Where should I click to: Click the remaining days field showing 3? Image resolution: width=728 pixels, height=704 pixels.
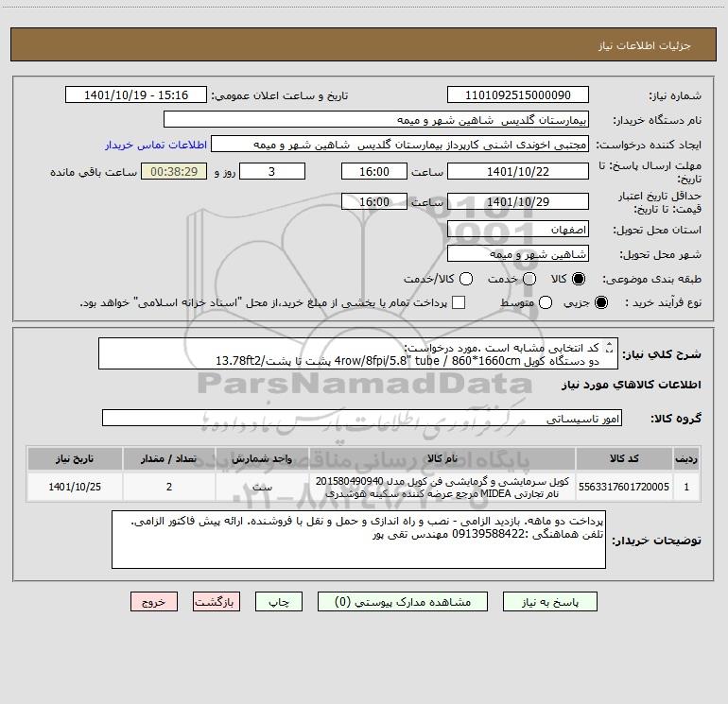272,171
